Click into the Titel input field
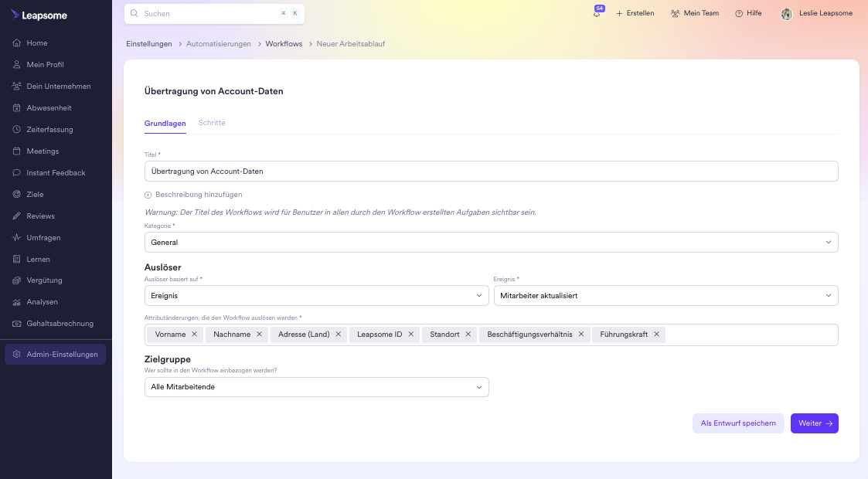This screenshot has width=868, height=479. point(491,171)
